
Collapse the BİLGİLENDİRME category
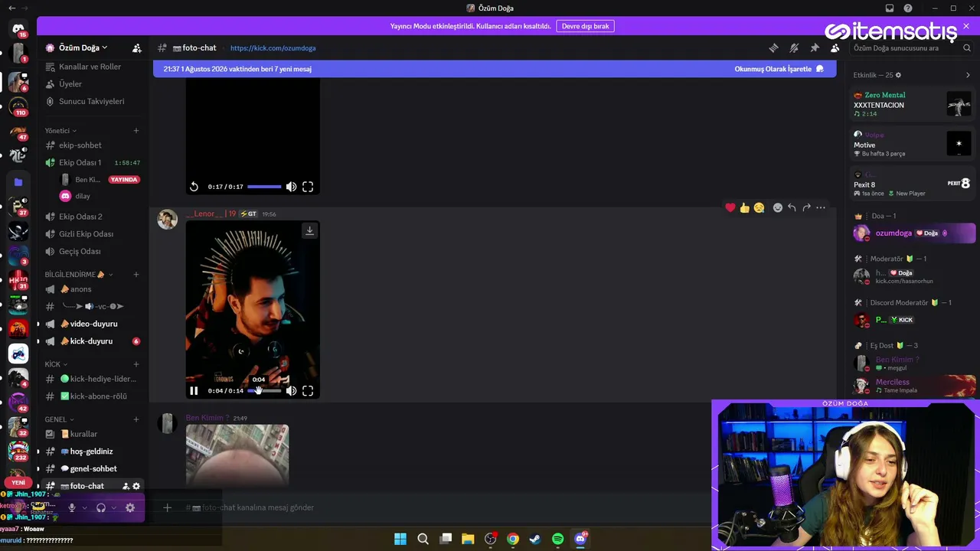(79, 275)
